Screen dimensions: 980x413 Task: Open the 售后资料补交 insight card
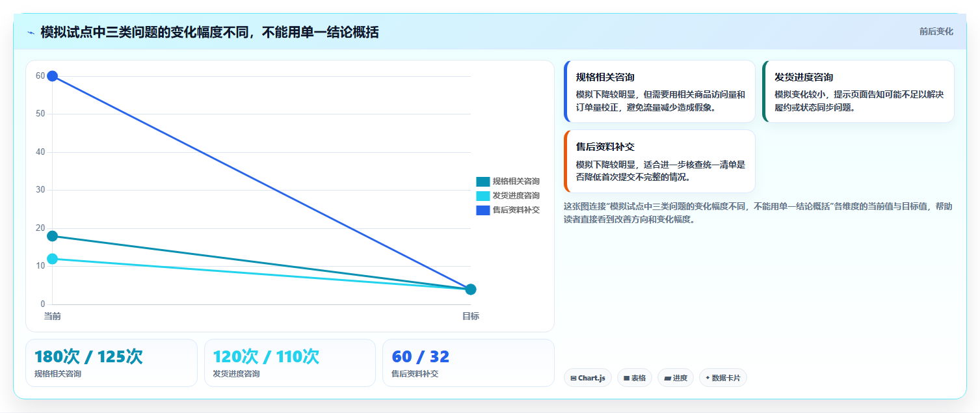tap(659, 161)
